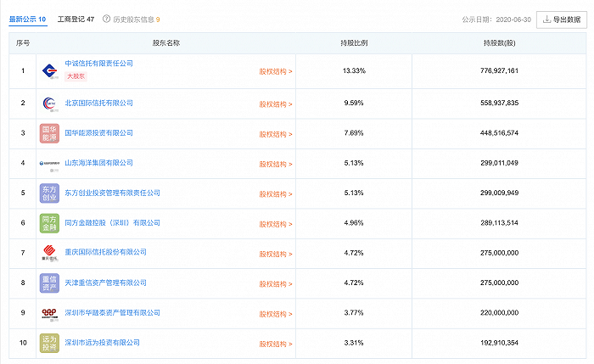The image size is (594, 364).
Task: Click the 13.33% shareholding cell
Action: pos(354,70)
